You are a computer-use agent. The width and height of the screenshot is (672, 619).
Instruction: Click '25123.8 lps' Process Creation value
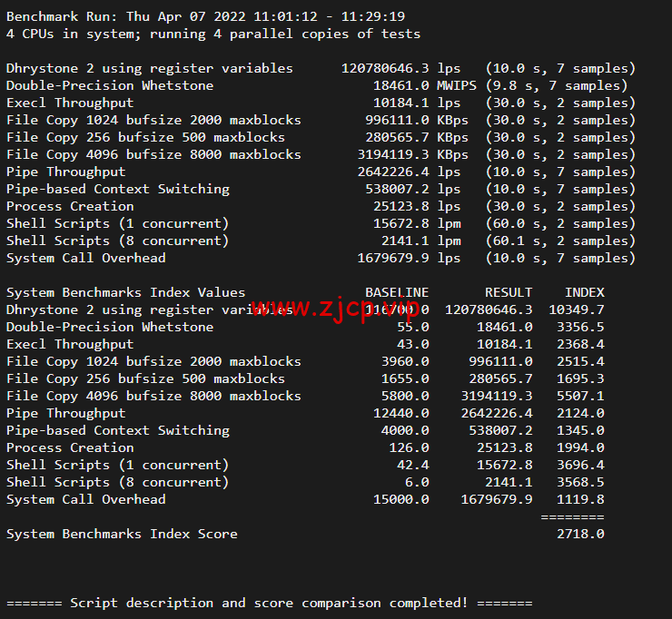pyautogui.click(x=417, y=206)
